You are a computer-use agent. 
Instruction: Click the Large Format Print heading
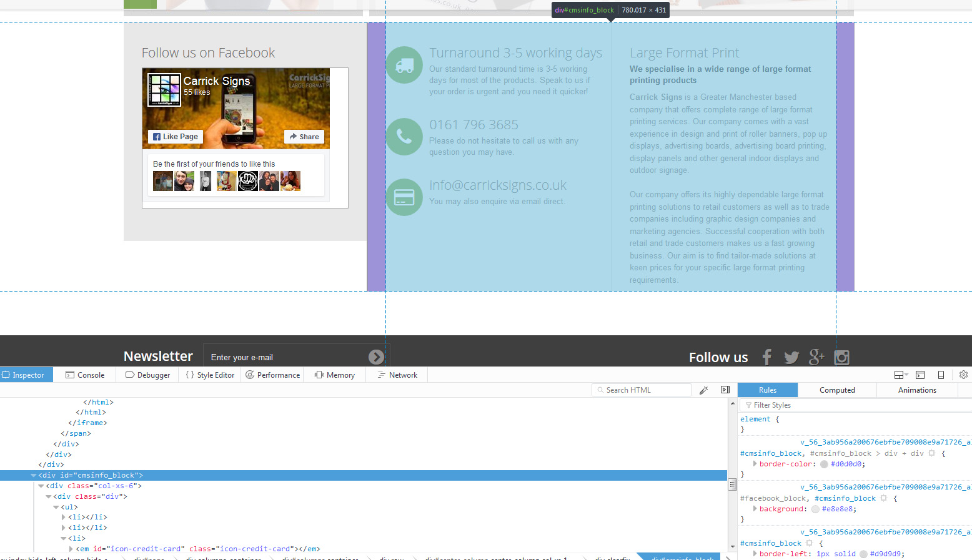684,53
